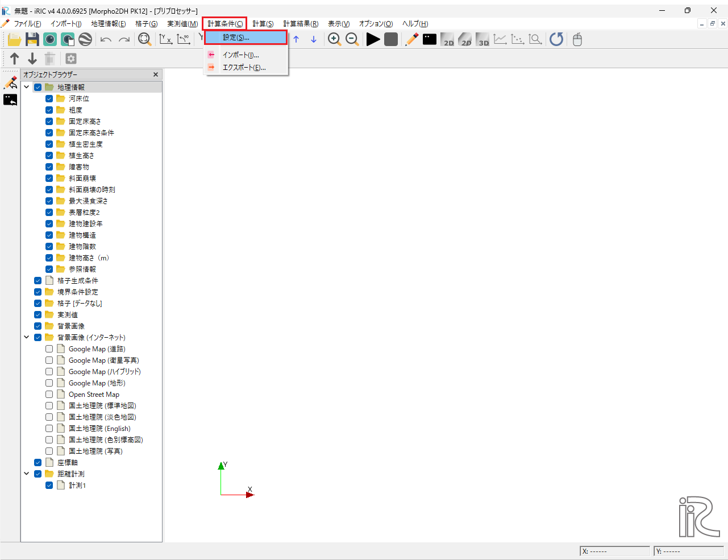Close the オブジェクトブラウザー panel
The image size is (728, 560).
click(156, 74)
